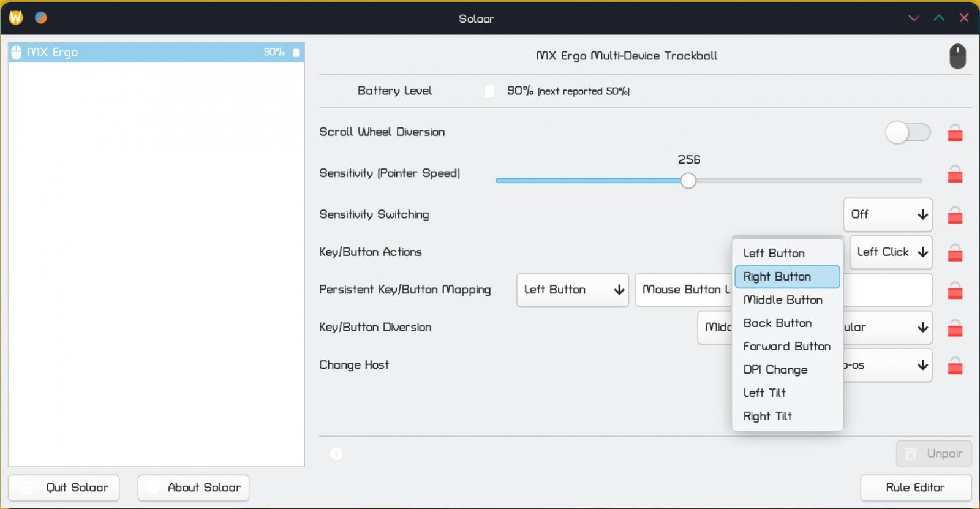Click the lock icon for Scroll Wheel Diversion
This screenshot has width=980, height=509.
[x=954, y=133]
